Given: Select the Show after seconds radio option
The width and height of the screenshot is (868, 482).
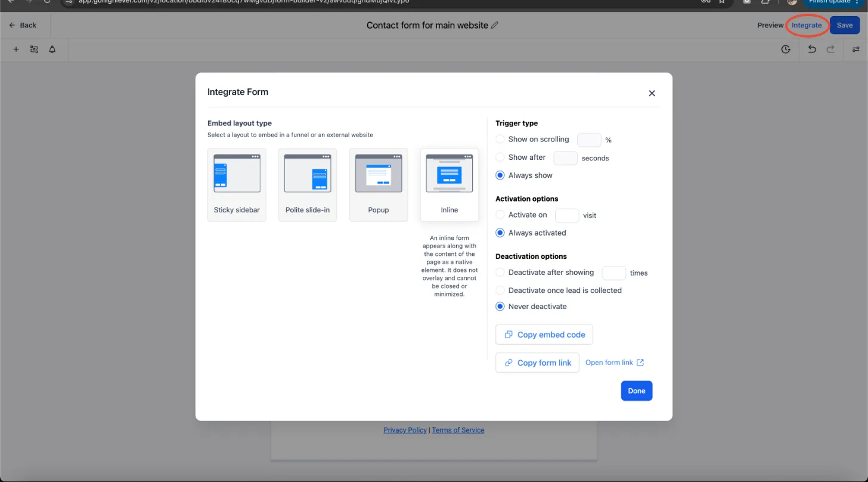Looking at the screenshot, I should [500, 157].
